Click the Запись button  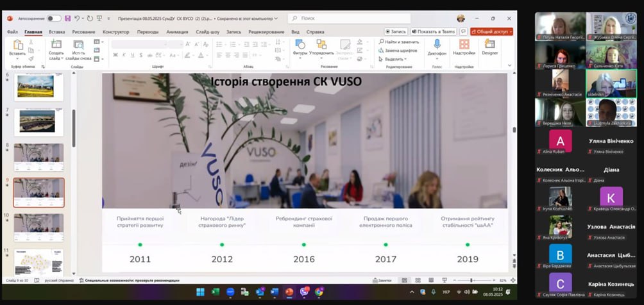(396, 31)
